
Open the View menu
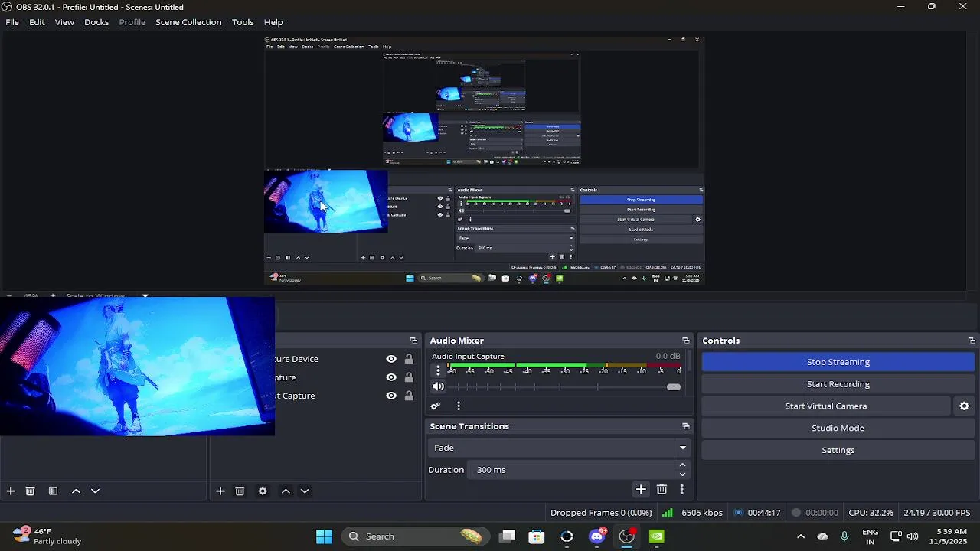(64, 22)
